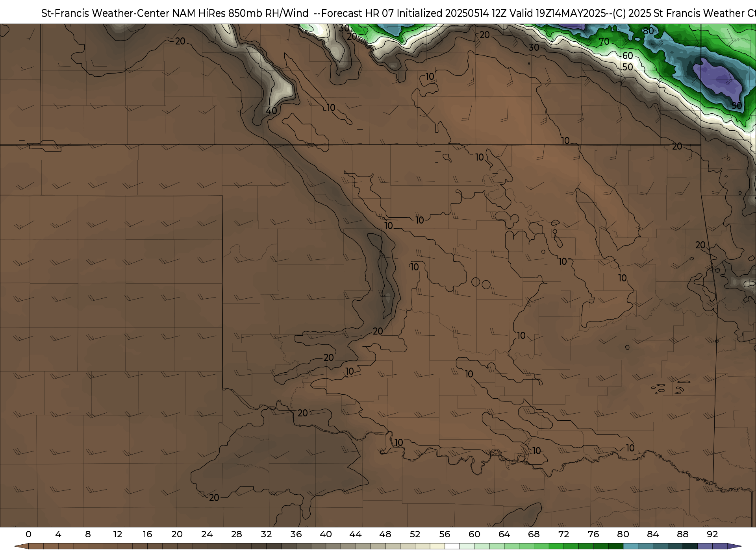Click the brown left-end colorbar arrow

(21, 546)
